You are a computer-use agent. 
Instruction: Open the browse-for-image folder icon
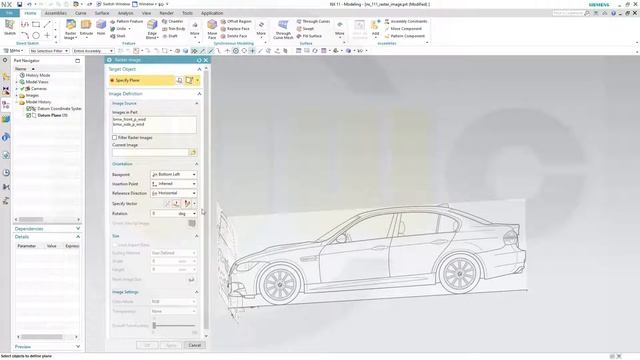tap(193, 152)
